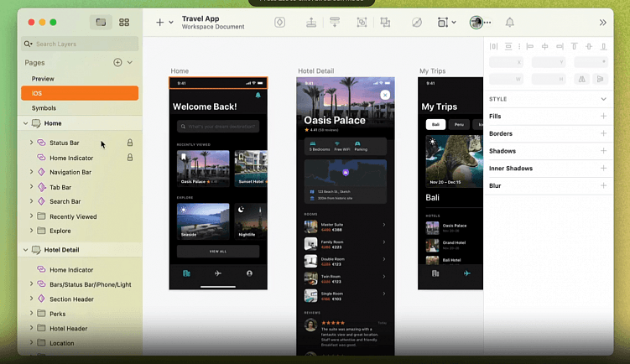Expand the Status Bar layer
Screen dimensions: 630x364
pyautogui.click(x=31, y=143)
